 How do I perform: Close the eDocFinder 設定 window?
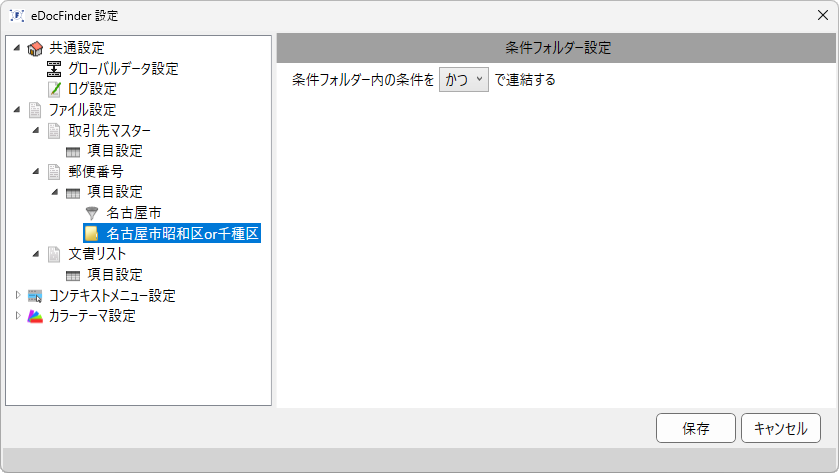point(823,15)
